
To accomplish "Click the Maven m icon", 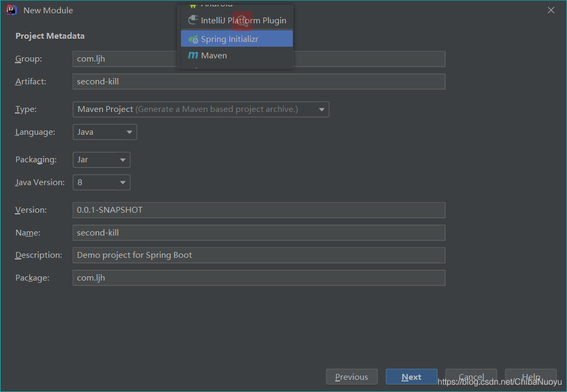I will pos(193,55).
